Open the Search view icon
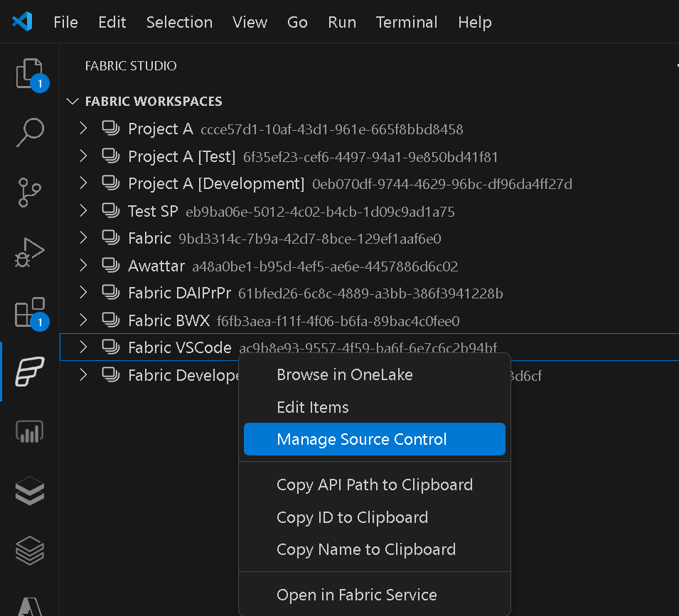 coord(30,133)
